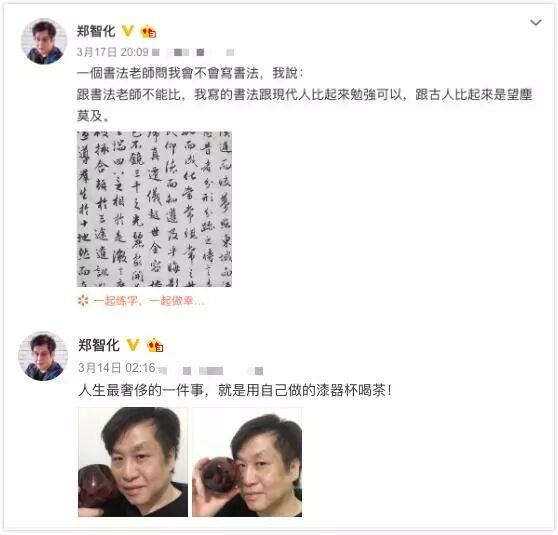
Task: Click the blurred source text after 02:16
Action: [x=212, y=371]
